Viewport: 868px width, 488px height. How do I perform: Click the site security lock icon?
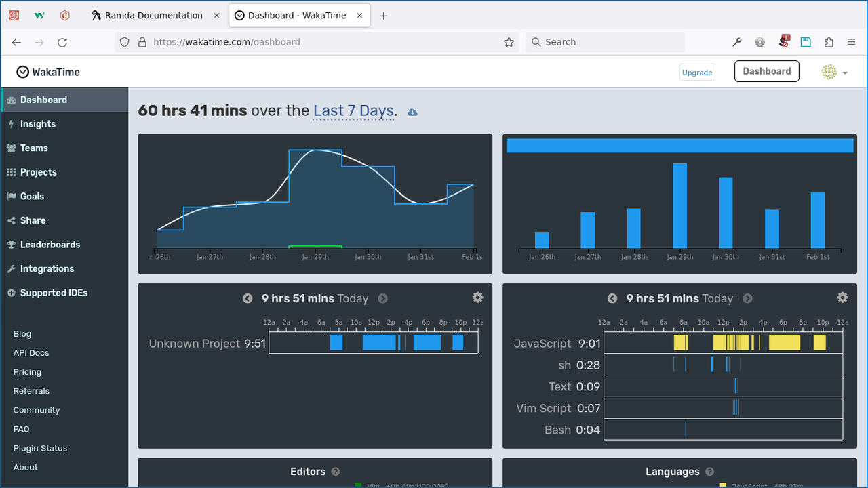142,42
